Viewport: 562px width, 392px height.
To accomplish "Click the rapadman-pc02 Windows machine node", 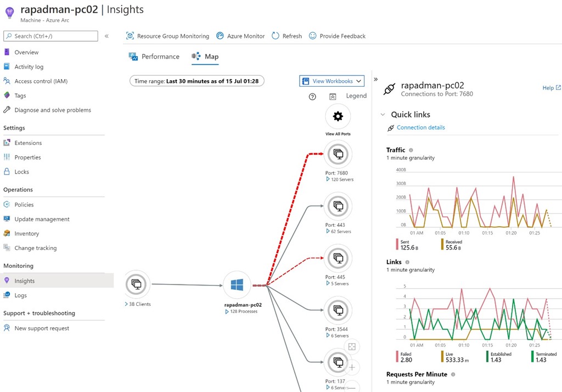I will pos(237,284).
